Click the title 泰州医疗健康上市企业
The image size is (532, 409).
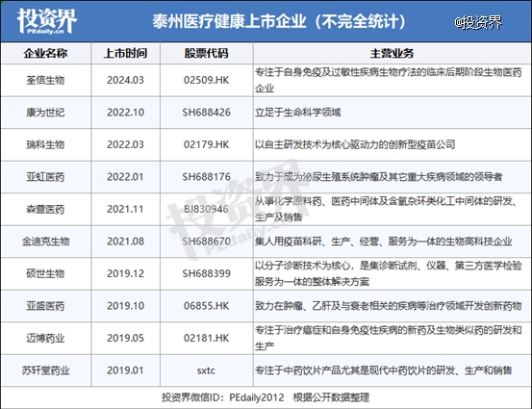[229, 21]
